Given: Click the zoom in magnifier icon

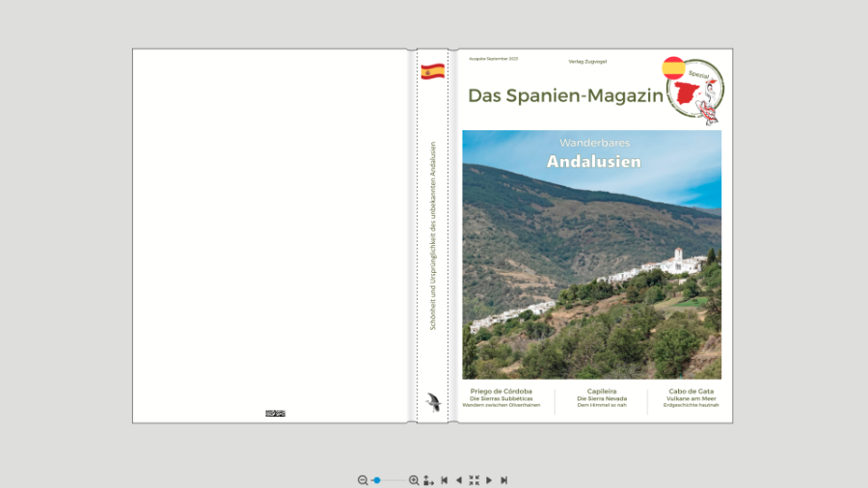Looking at the screenshot, I should [414, 480].
